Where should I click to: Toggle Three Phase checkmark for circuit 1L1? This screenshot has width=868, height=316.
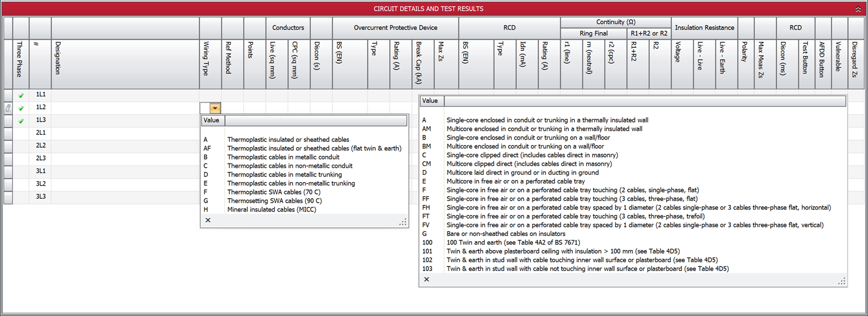[21, 95]
